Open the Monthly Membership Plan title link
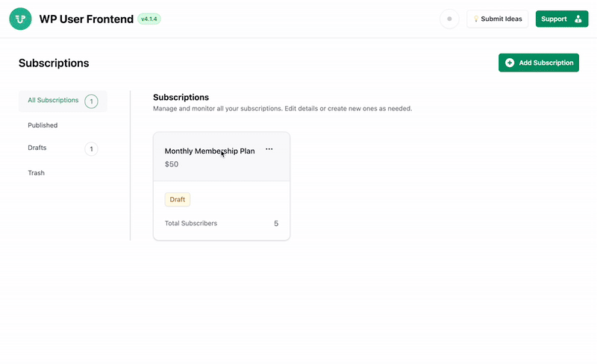597x364 pixels. tap(209, 151)
